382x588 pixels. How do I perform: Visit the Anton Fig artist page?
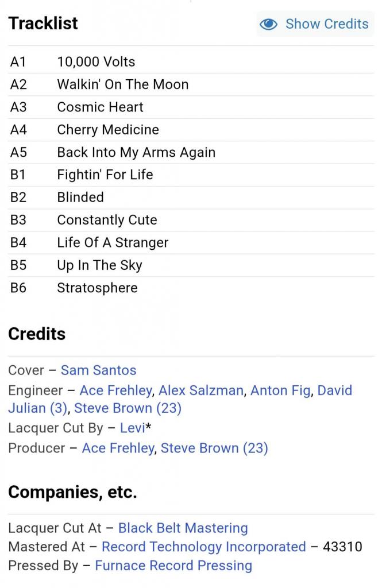coord(281,390)
